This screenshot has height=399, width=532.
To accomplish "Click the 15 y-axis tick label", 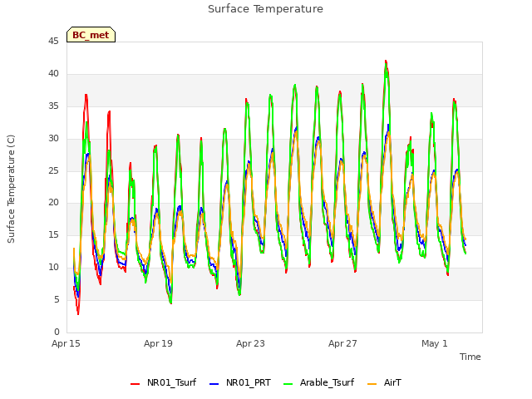I will [53, 234].
